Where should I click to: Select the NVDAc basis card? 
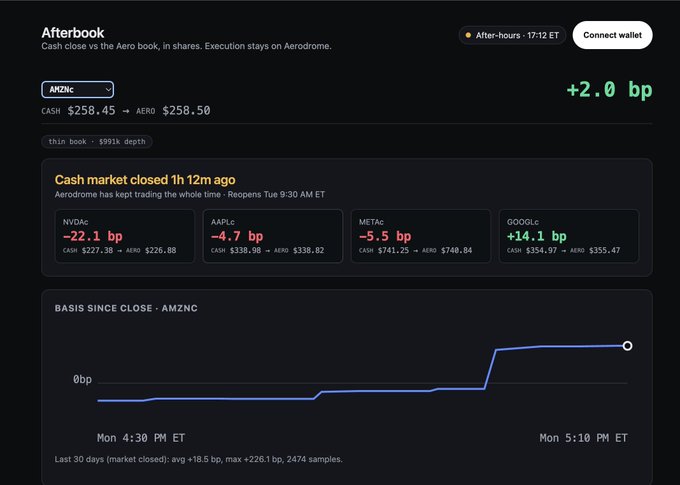124,236
